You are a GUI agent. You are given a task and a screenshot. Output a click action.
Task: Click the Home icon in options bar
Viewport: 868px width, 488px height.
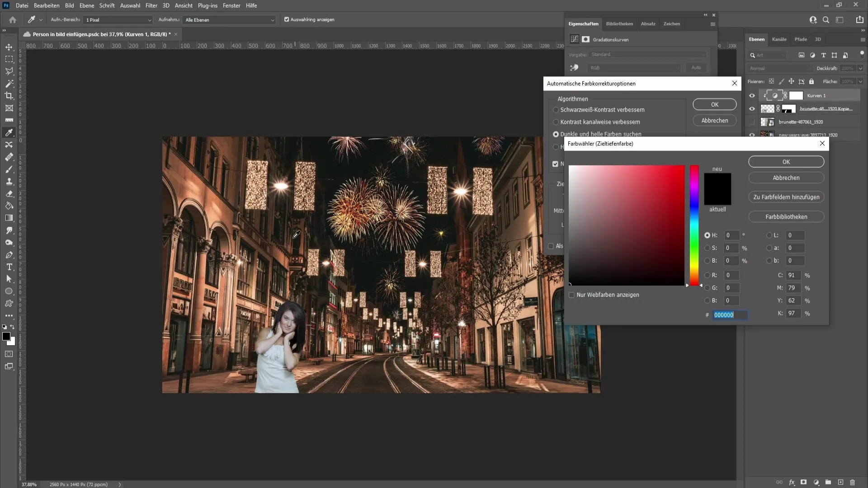click(13, 20)
